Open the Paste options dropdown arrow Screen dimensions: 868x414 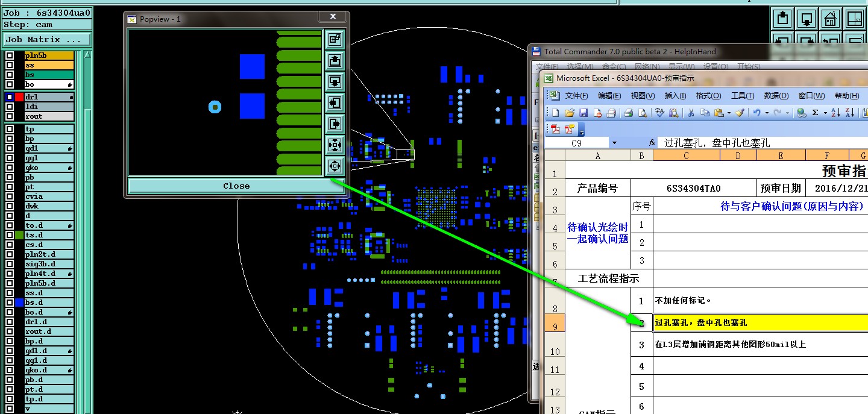(x=729, y=113)
